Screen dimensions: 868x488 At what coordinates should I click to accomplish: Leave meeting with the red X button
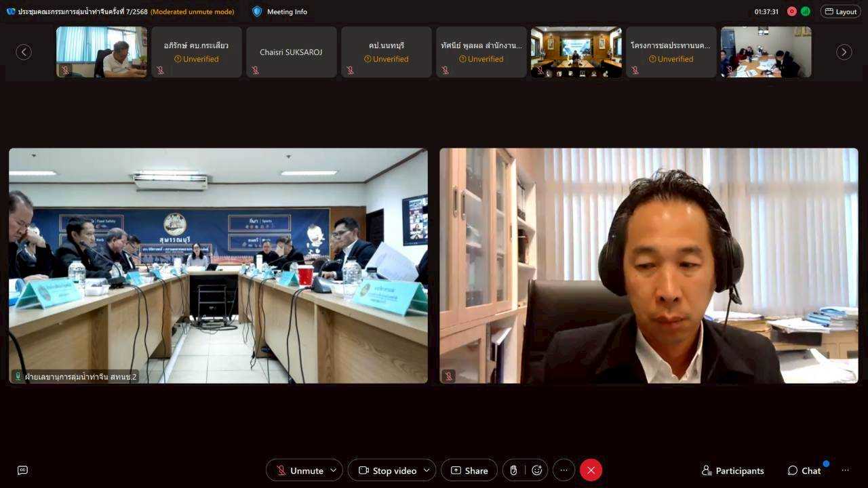tap(591, 470)
